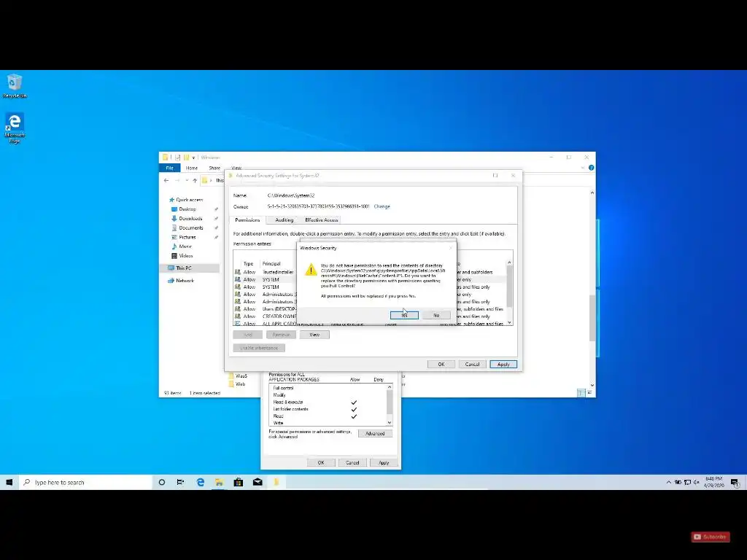Show hidden system tray icons
The image size is (747, 560).
(668, 483)
